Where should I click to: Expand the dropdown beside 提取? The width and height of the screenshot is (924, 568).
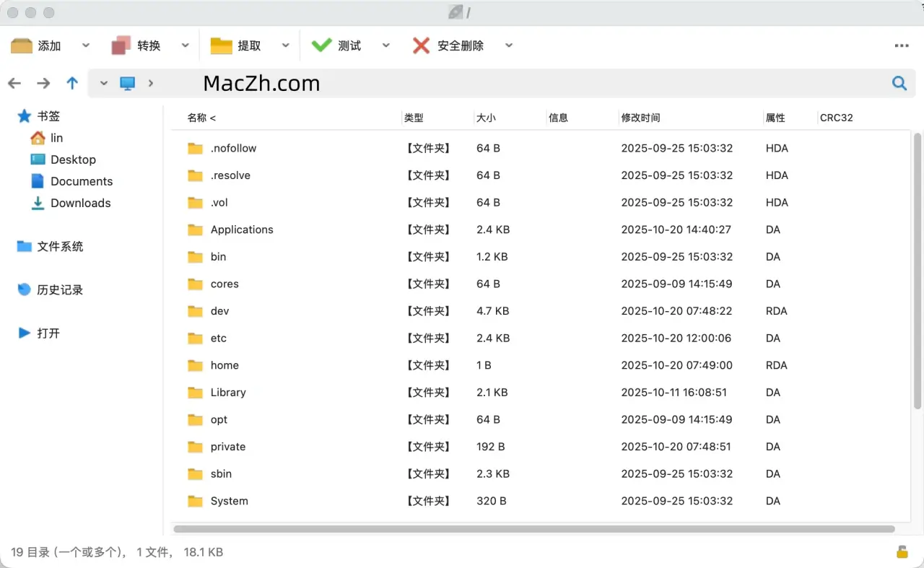[x=286, y=45]
